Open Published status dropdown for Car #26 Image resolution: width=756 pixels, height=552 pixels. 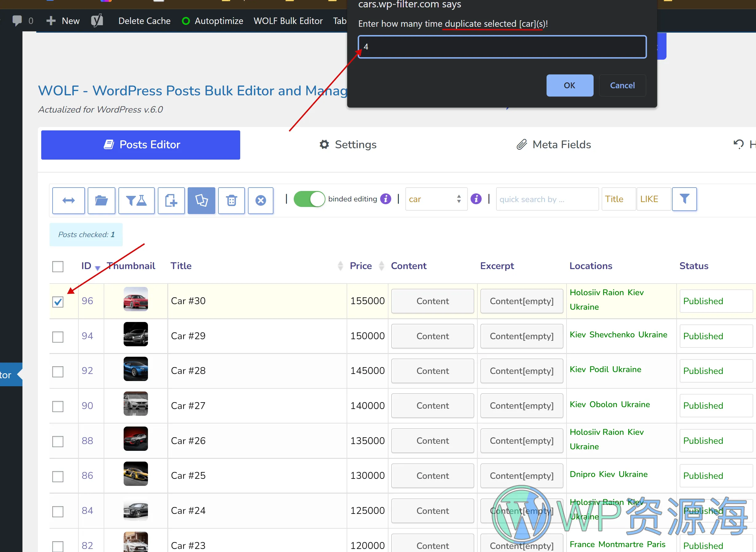click(x=716, y=441)
